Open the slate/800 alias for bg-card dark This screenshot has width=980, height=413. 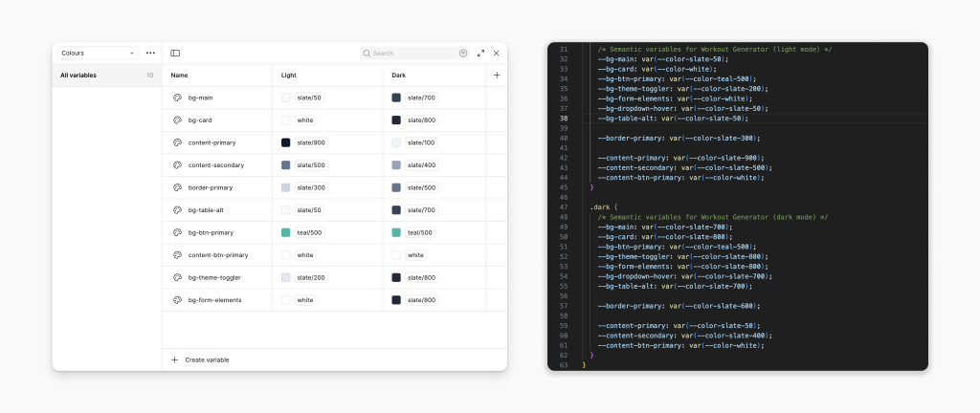click(421, 120)
